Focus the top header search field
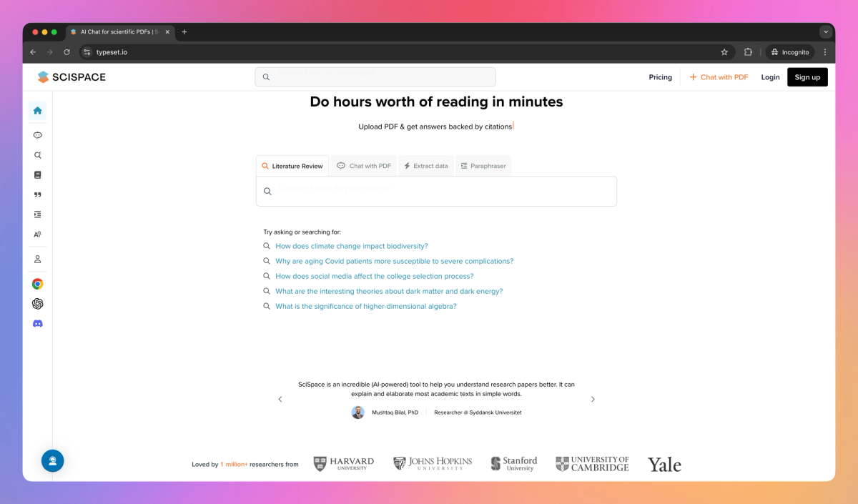Viewport: 858px width, 504px height. (375, 77)
